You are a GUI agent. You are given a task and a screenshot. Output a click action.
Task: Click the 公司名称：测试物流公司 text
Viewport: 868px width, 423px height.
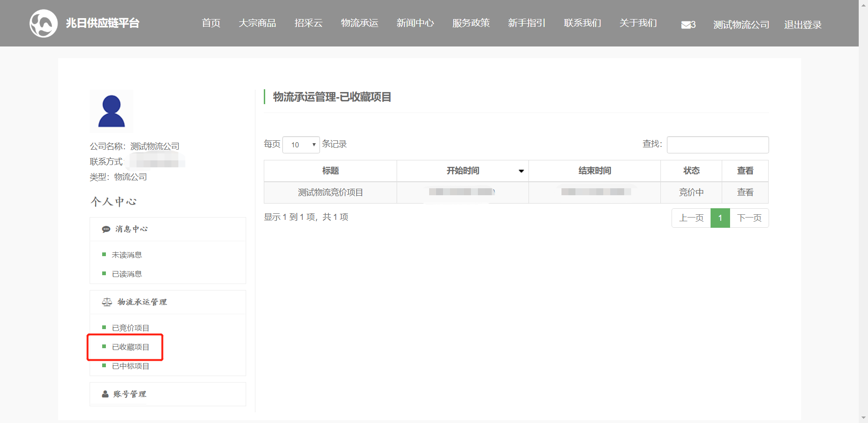tap(135, 146)
